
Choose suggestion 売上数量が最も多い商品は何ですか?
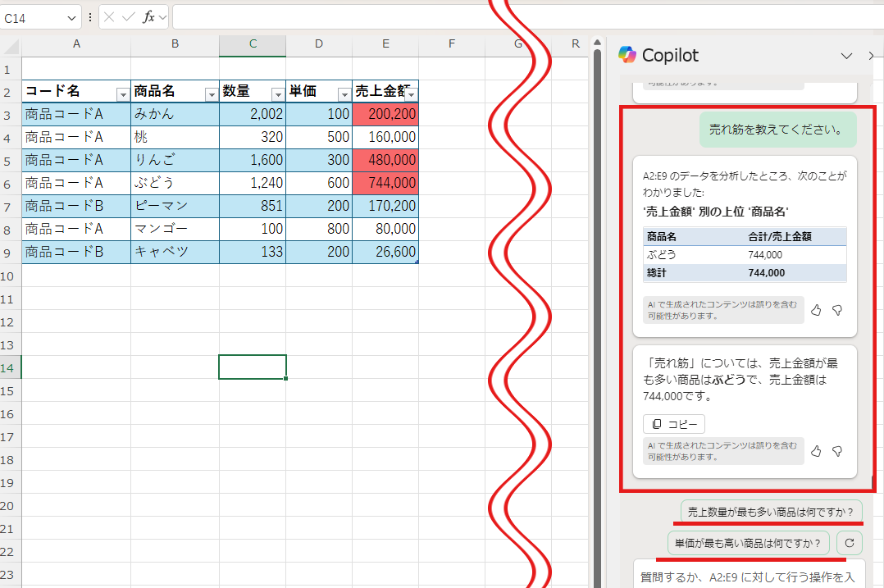click(771, 512)
